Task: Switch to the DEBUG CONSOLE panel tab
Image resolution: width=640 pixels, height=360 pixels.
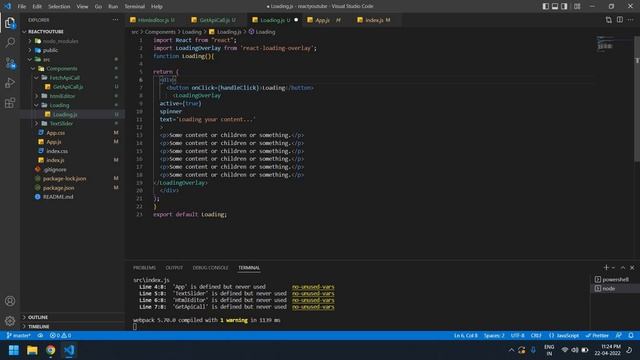Action: (210, 267)
